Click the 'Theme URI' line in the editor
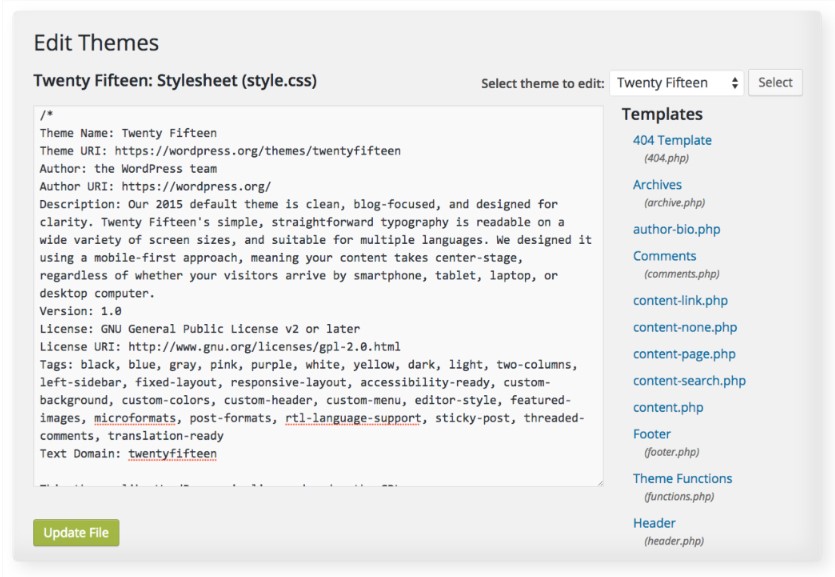 [220, 151]
